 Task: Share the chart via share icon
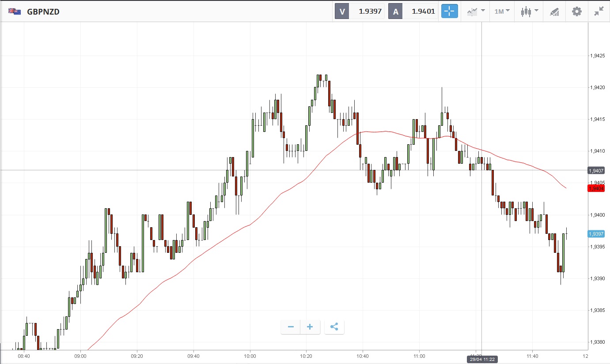pyautogui.click(x=334, y=327)
